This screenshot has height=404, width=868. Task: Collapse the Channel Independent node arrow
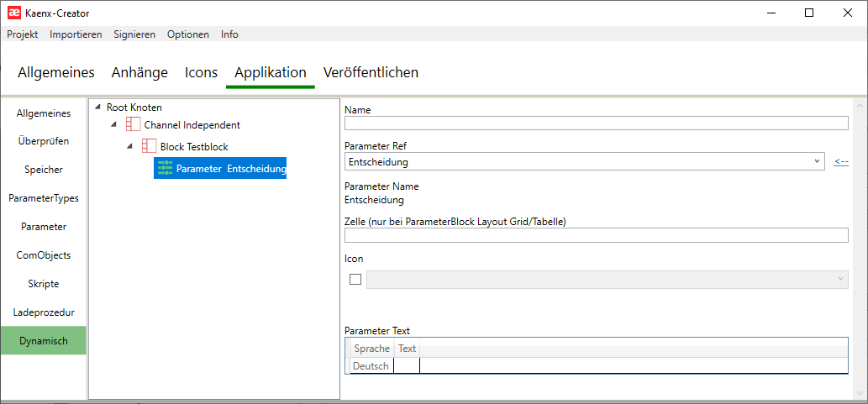113,125
